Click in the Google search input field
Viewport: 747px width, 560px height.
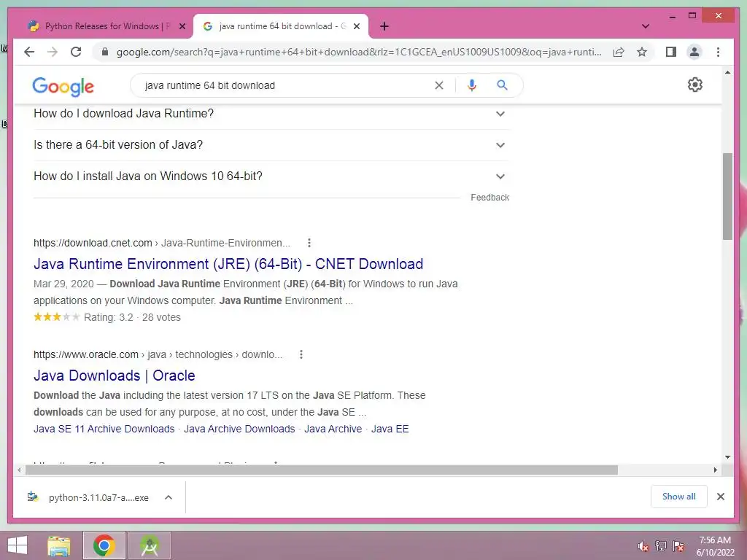286,85
